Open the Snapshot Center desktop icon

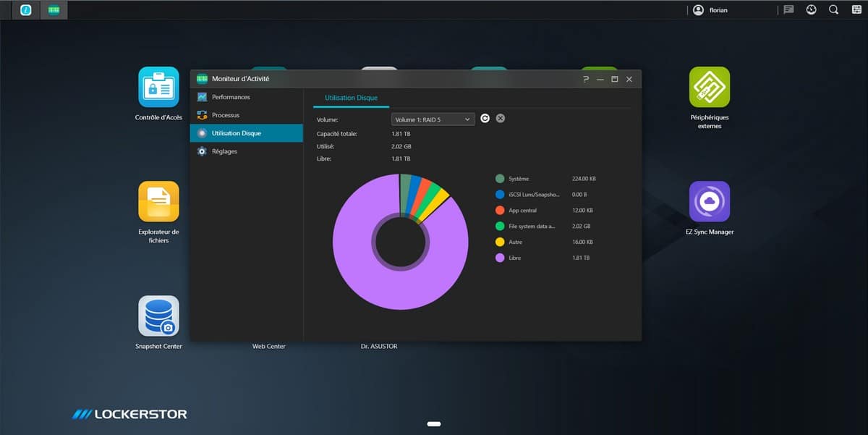point(158,316)
